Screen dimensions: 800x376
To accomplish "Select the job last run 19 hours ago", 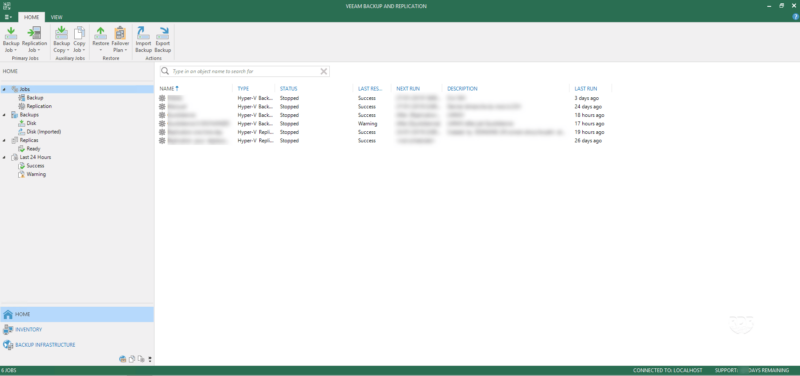I will pyautogui.click(x=385, y=132).
